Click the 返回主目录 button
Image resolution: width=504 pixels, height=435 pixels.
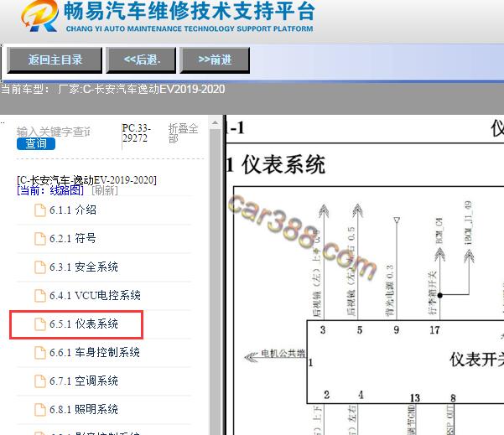click(55, 60)
